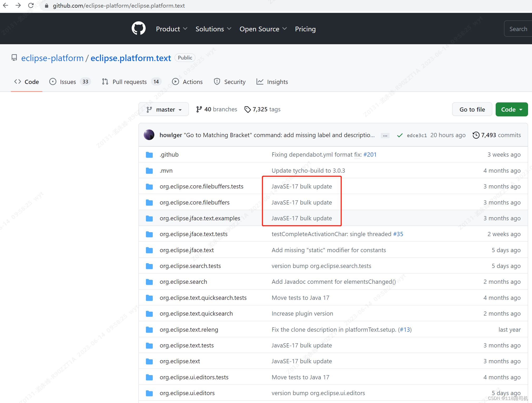Viewport: 532px width, 403px height.
Task: Click folder icon for org.eclipse.jface.text.examples
Action: point(149,218)
